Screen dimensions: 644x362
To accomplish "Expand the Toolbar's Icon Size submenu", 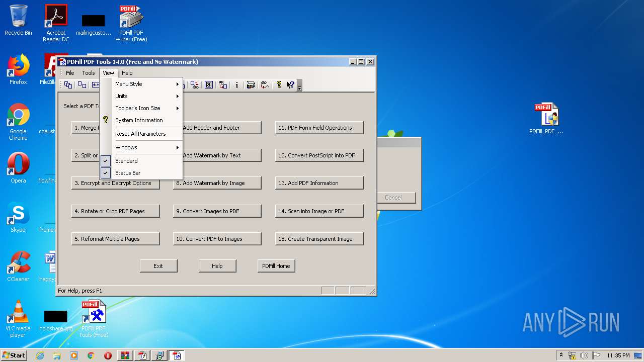I will pos(141,108).
